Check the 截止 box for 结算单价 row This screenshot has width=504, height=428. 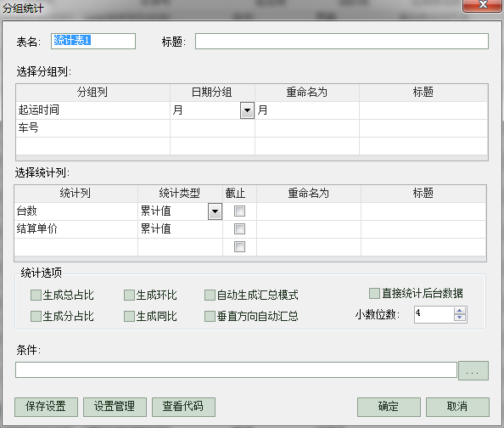click(x=239, y=229)
